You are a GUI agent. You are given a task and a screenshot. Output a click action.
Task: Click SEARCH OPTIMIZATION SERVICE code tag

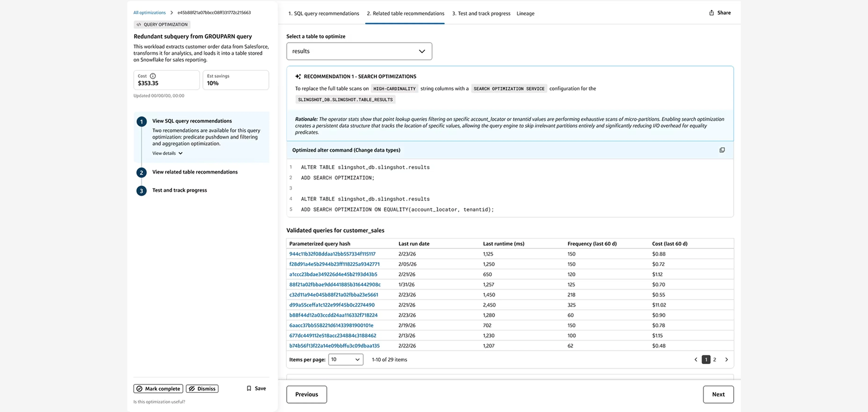(x=509, y=88)
